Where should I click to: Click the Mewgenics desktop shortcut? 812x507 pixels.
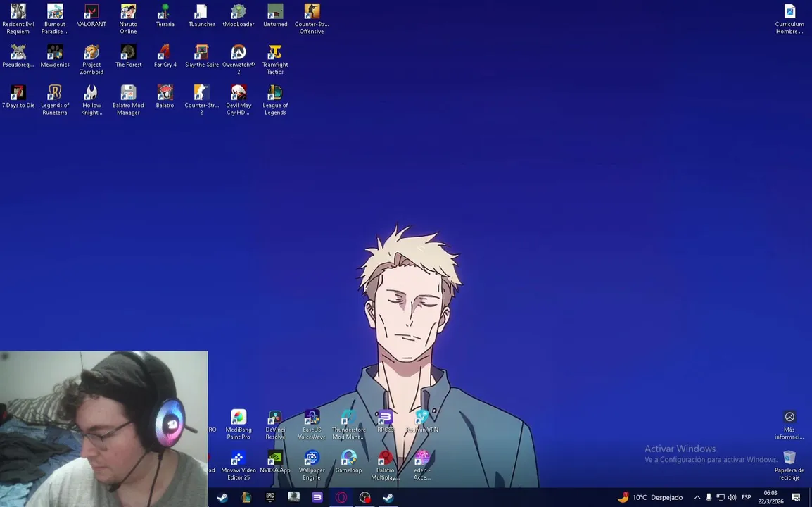55,56
